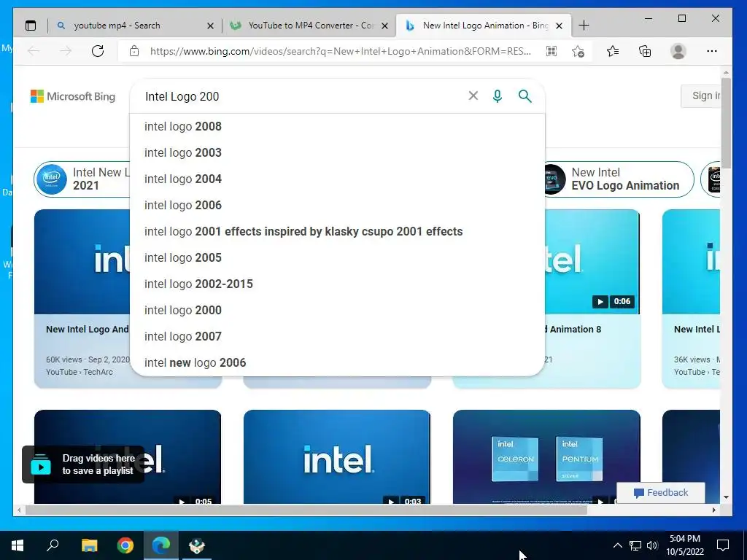Open the 60K views TechArc video thumbnail
The height and width of the screenshot is (560, 747).
pyautogui.click(x=82, y=262)
